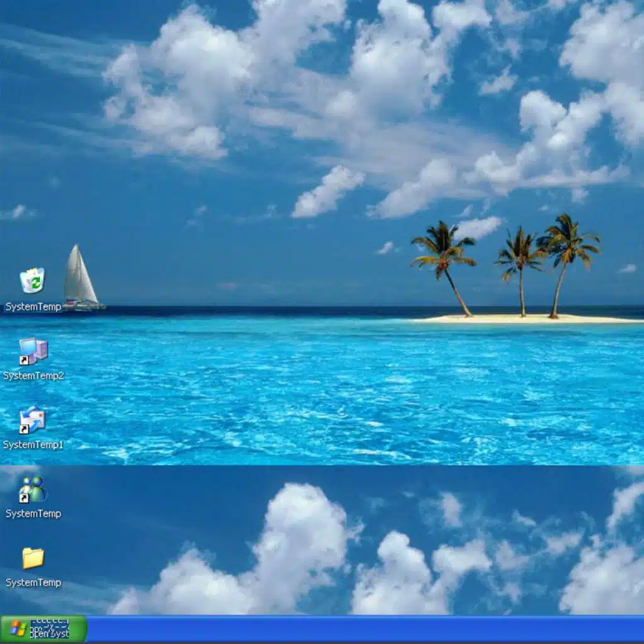644x644 pixels.
Task: Click the empty blue taskbar area
Action: click(x=365, y=629)
